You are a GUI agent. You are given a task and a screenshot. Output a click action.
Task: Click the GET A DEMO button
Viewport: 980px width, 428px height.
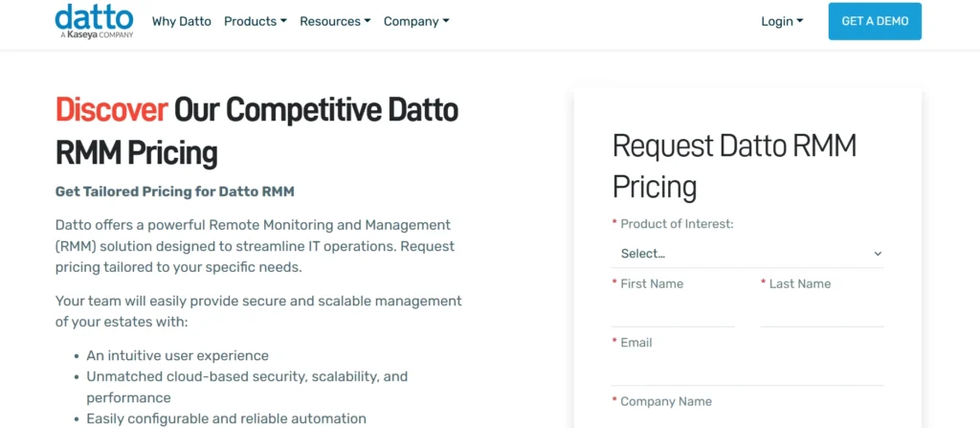(x=875, y=21)
